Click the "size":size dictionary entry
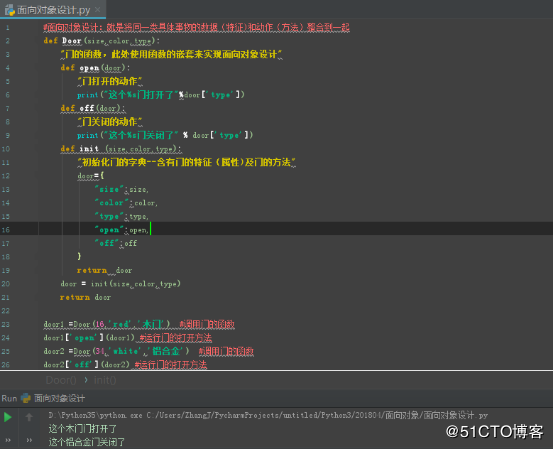The image size is (554, 449). pos(122,189)
